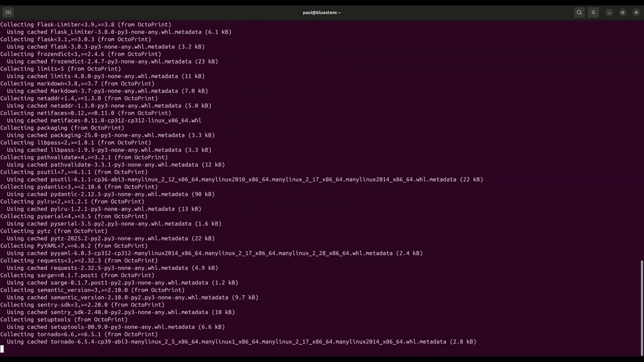This screenshot has height=362, width=644.
Task: Click the 'Collecting pydantic<3,>=2.10.6' line
Action: pos(79,187)
